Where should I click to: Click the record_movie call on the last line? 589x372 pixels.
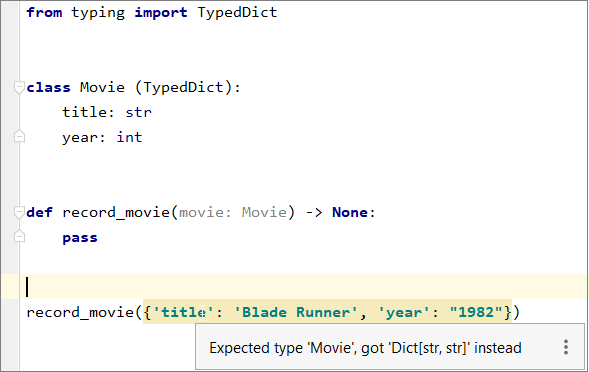click(x=80, y=313)
